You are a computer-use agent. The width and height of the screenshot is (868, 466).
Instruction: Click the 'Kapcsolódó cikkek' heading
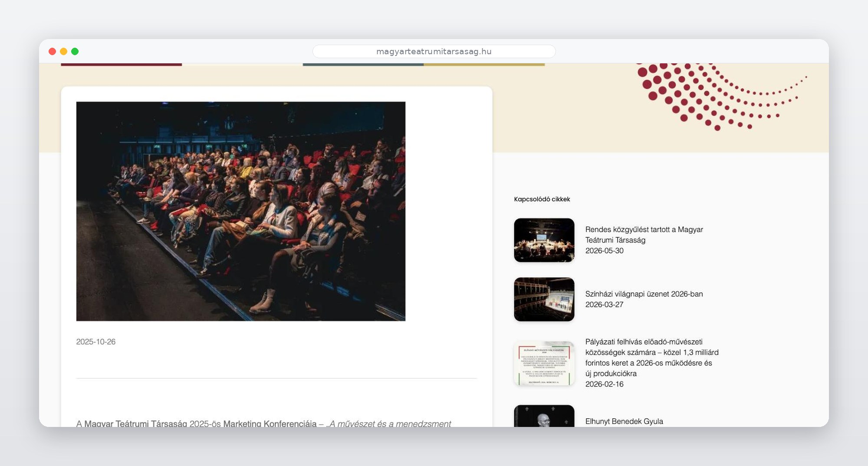(542, 199)
